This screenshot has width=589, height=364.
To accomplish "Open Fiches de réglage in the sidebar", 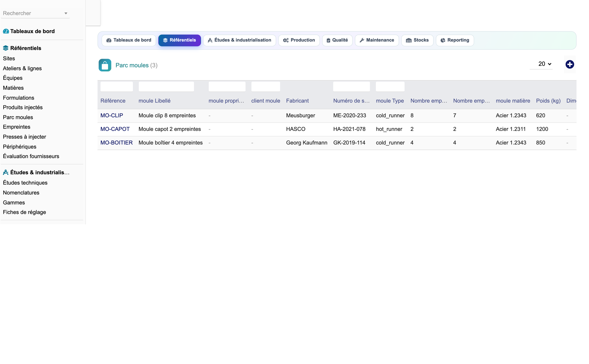I will pyautogui.click(x=25, y=212).
